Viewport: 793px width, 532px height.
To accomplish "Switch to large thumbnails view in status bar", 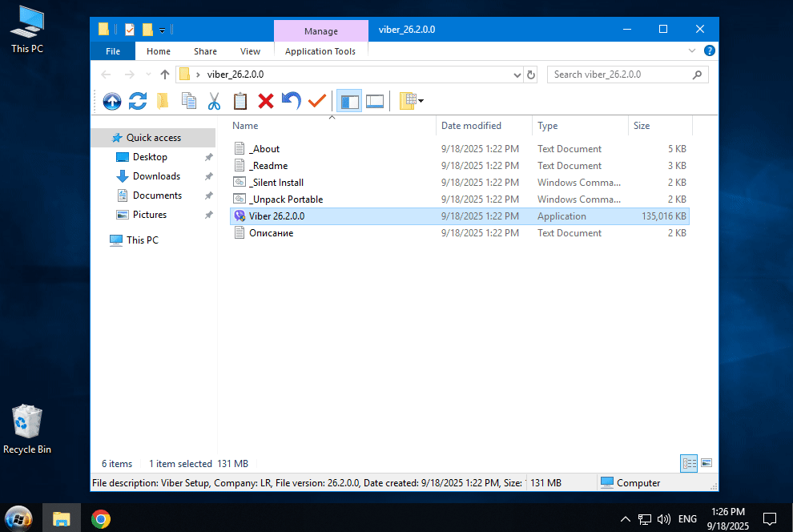I will pos(706,463).
